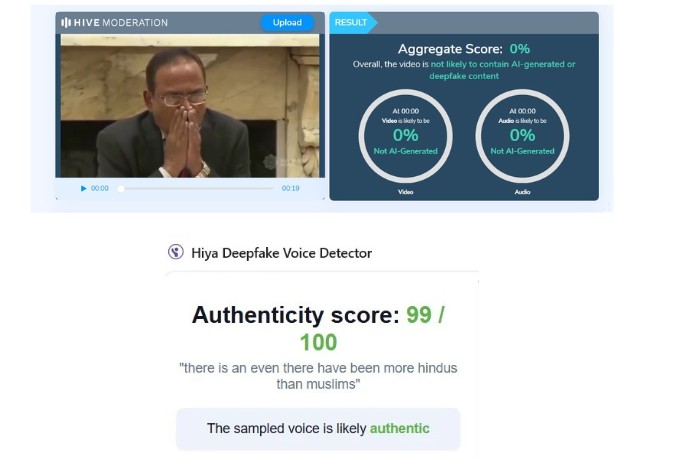Select the RESULT tab
Image resolution: width=688 pixels, height=461 pixels.
tap(351, 22)
